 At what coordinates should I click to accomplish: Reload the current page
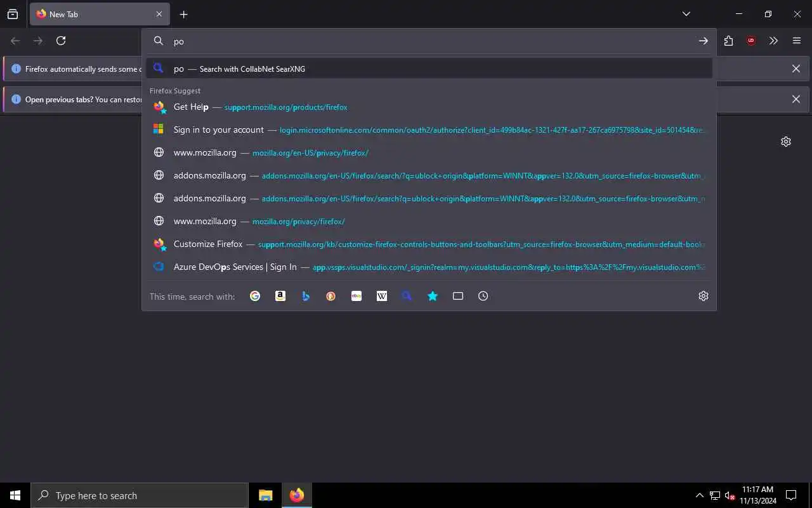pos(61,41)
